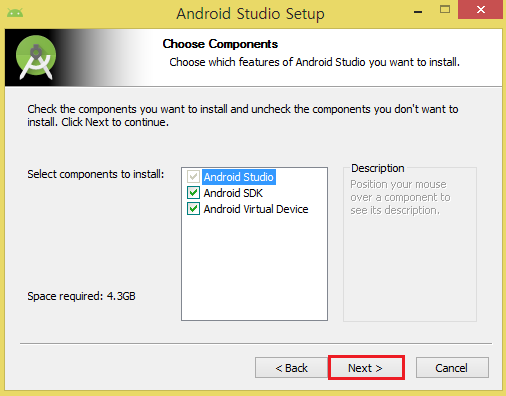Click the 'Android Studio Setup' window title
This screenshot has height=396, width=506.
pos(250,14)
